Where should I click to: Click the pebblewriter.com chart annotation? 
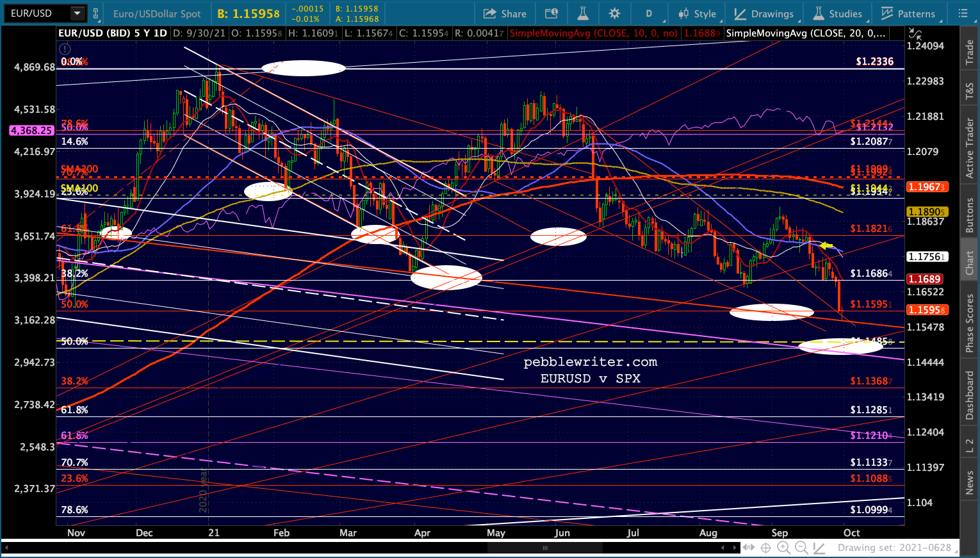[x=591, y=362]
